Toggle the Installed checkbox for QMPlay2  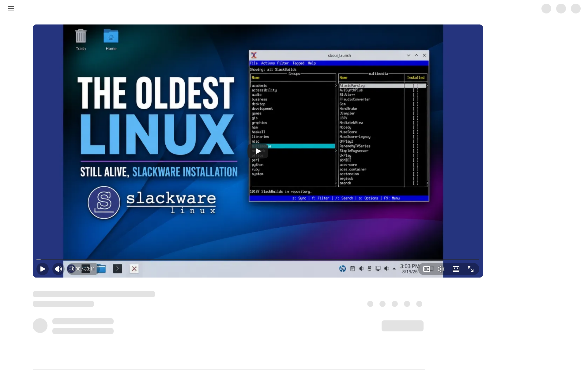pyautogui.click(x=416, y=141)
